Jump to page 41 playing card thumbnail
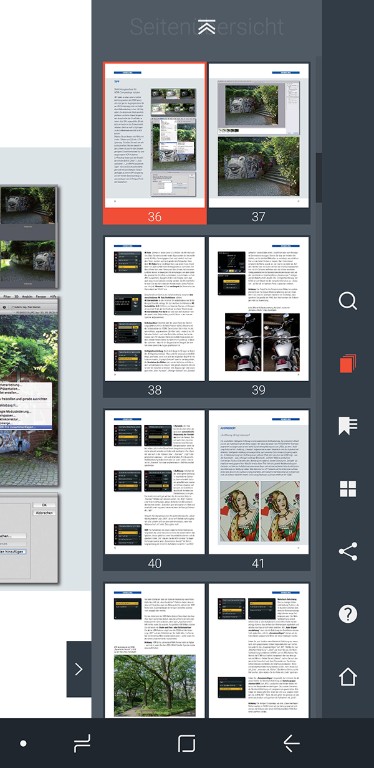374x768 pixels. [x=259, y=490]
